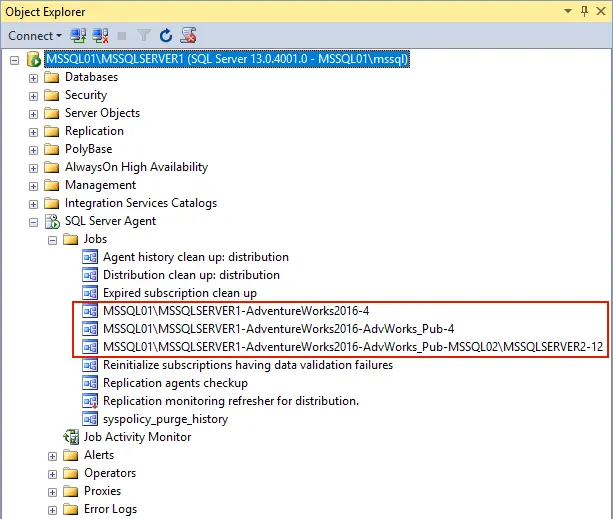Expand Integration Services Catalogs folder
This screenshot has height=519, width=613.
click(x=33, y=204)
